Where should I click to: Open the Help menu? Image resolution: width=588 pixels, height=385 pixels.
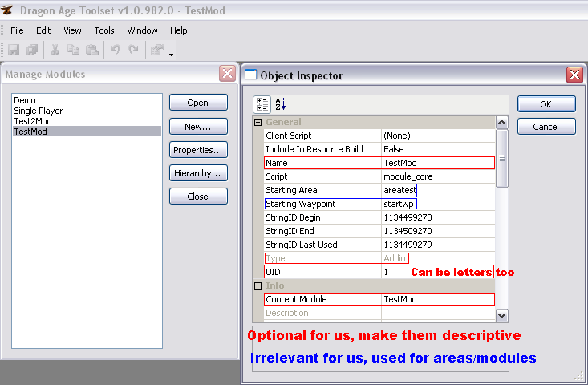point(179,30)
